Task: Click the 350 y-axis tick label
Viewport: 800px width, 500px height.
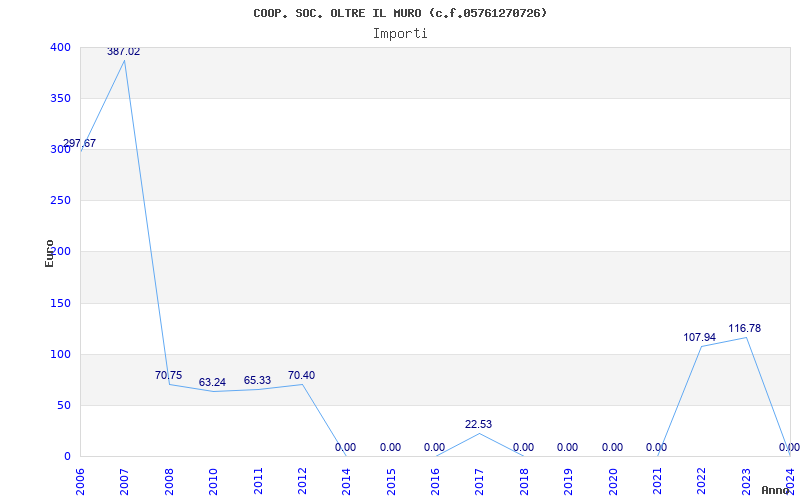Action: 60,98
